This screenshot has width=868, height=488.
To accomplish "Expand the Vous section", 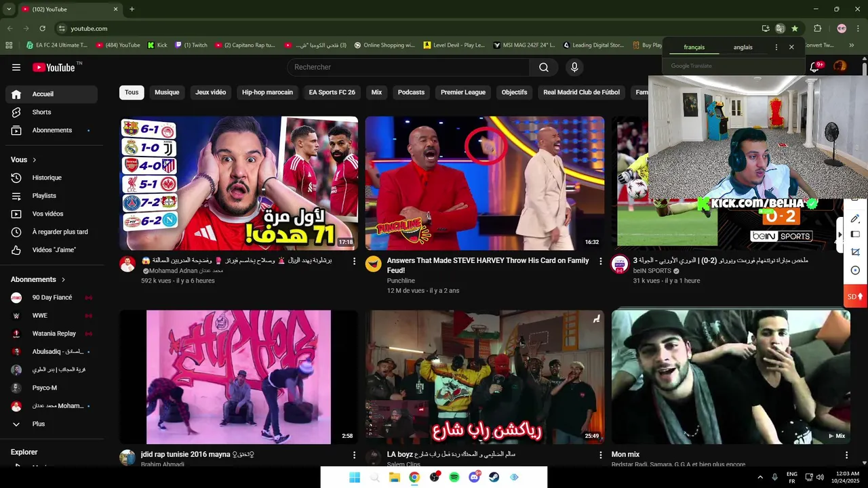I will click(x=24, y=160).
